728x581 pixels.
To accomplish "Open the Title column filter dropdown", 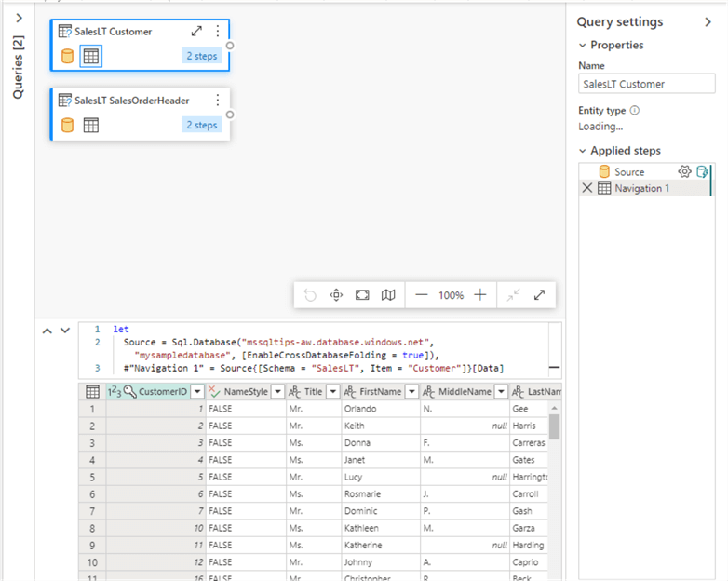I will click(332, 392).
